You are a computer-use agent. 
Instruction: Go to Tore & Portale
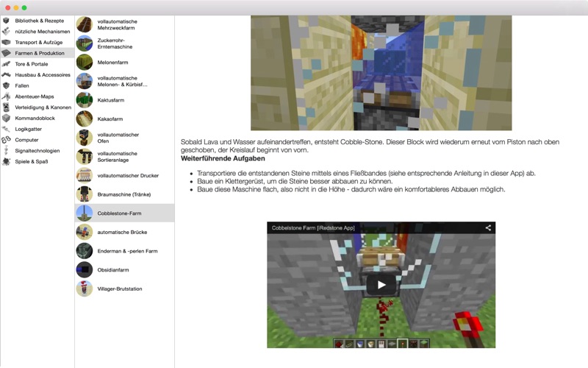pos(32,64)
